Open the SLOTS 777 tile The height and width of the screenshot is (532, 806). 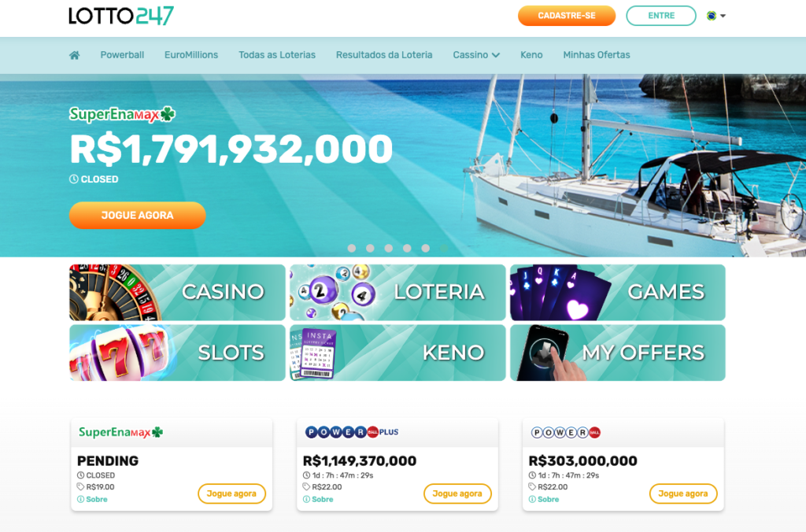[177, 353]
